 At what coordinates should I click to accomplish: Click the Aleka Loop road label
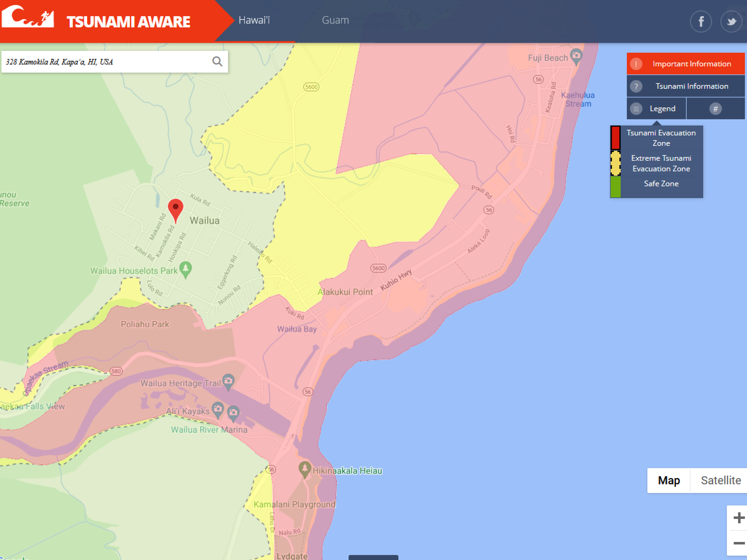point(478,241)
